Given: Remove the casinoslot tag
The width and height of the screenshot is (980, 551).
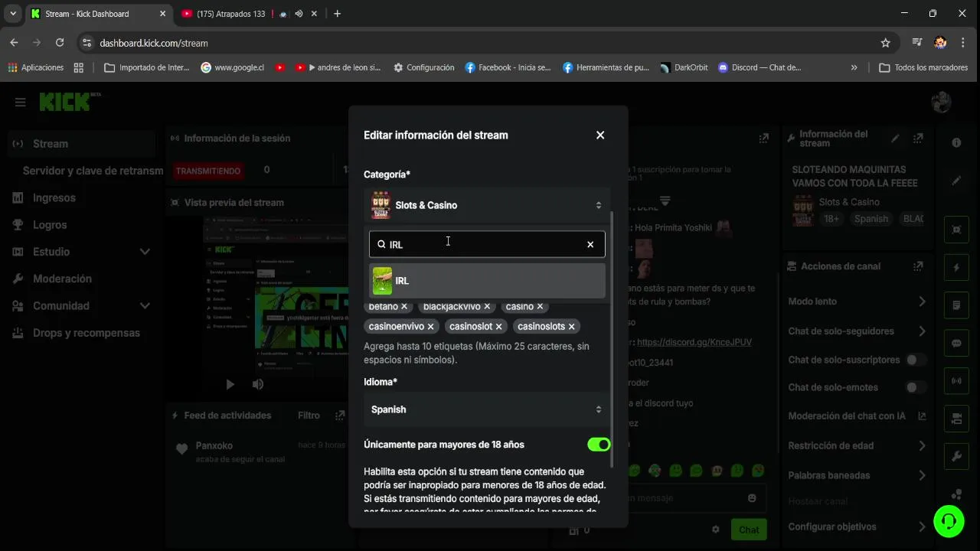Looking at the screenshot, I should 499,326.
